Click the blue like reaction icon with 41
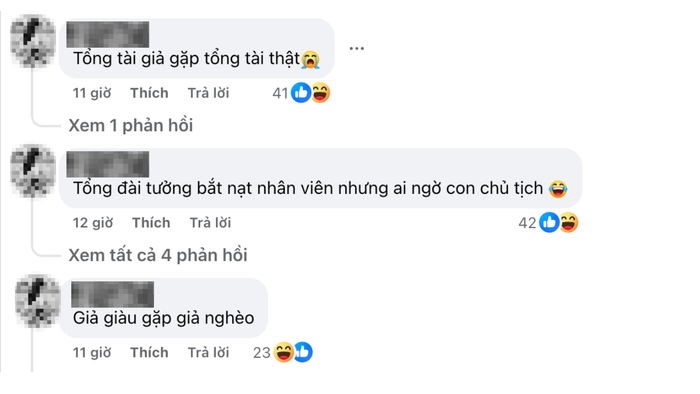700x394 pixels. [x=301, y=93]
